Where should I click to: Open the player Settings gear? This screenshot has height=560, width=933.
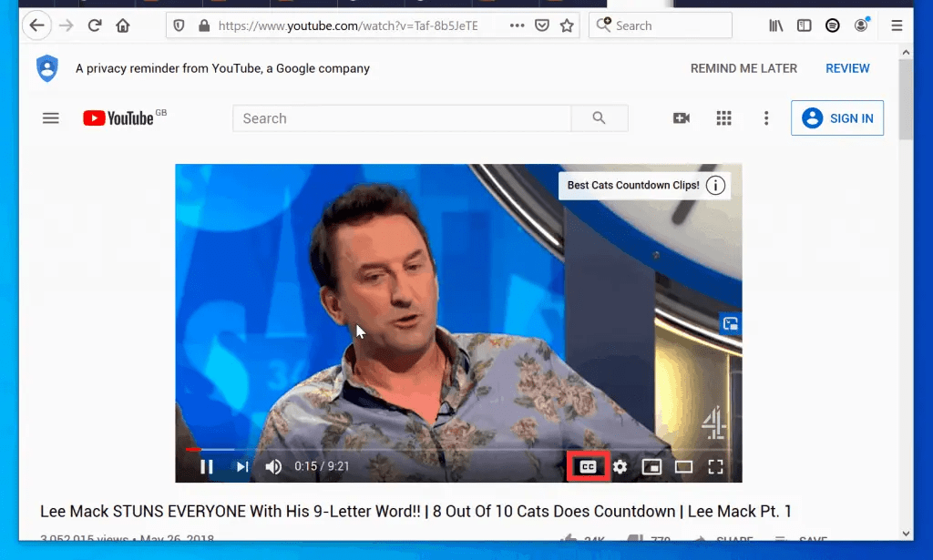[x=620, y=465]
